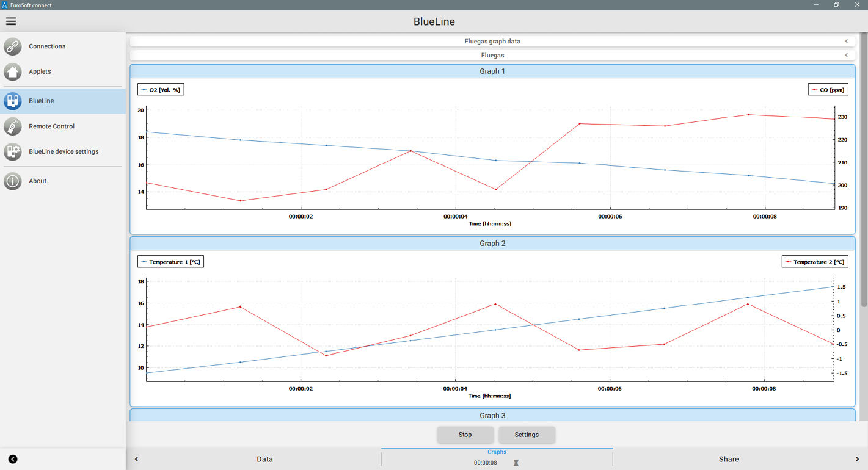
Task: Toggle the Temperature 1 legend series
Action: [x=170, y=262]
